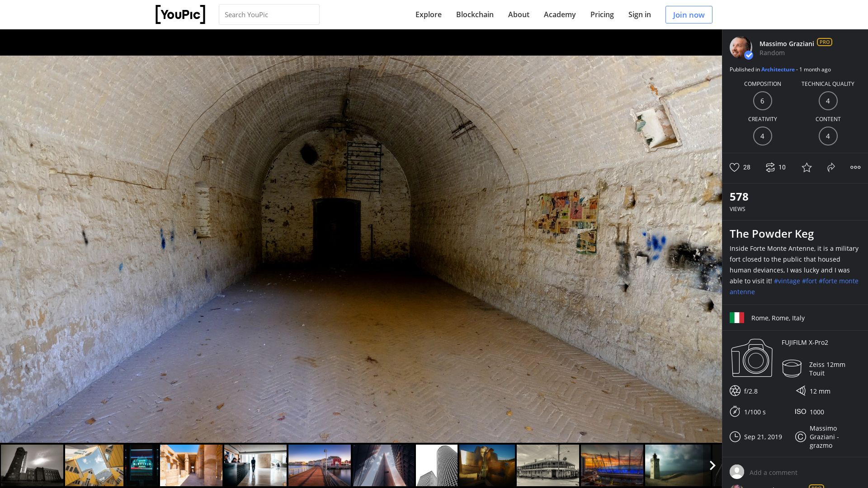Like the photo with heart icon
Viewport: 868px width, 488px height.
(734, 167)
